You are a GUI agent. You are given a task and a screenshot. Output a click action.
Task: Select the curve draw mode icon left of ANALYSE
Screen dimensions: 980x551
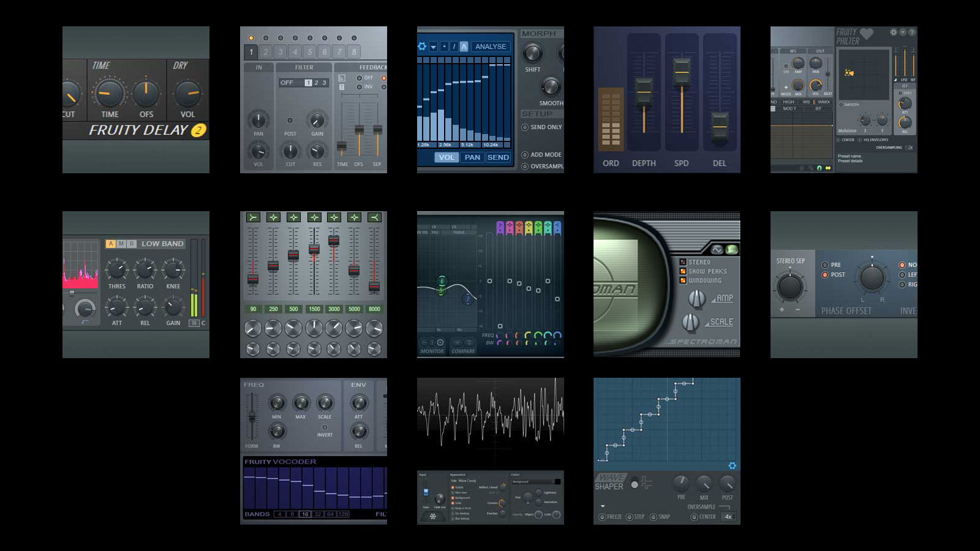coord(464,47)
